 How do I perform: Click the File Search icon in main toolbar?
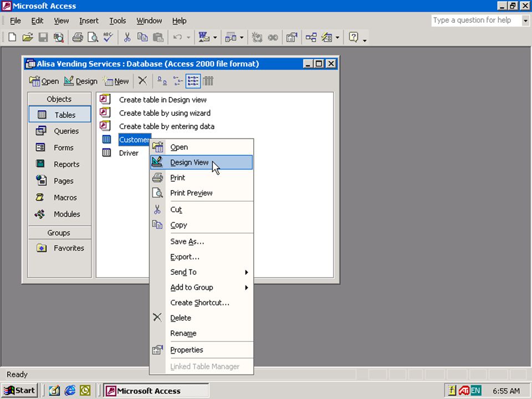[x=59, y=37]
